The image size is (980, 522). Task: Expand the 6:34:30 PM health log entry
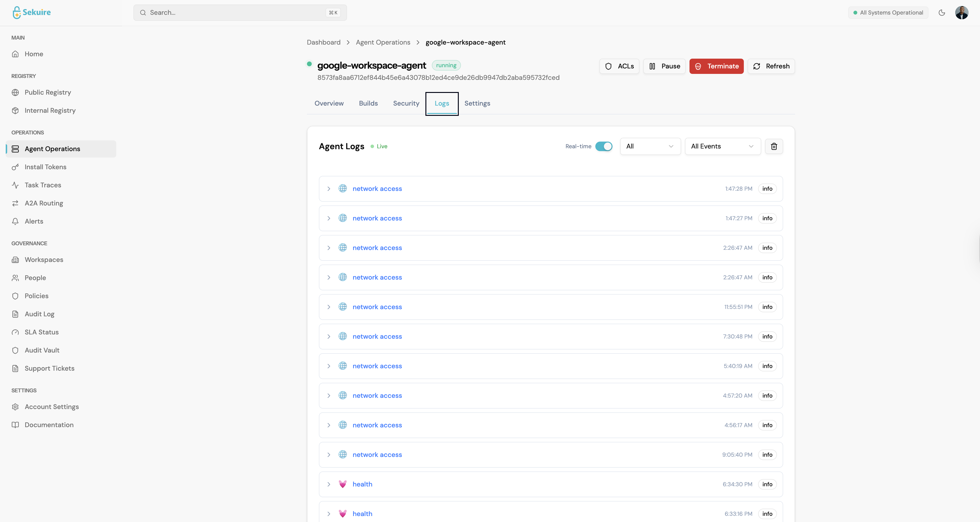pos(329,484)
